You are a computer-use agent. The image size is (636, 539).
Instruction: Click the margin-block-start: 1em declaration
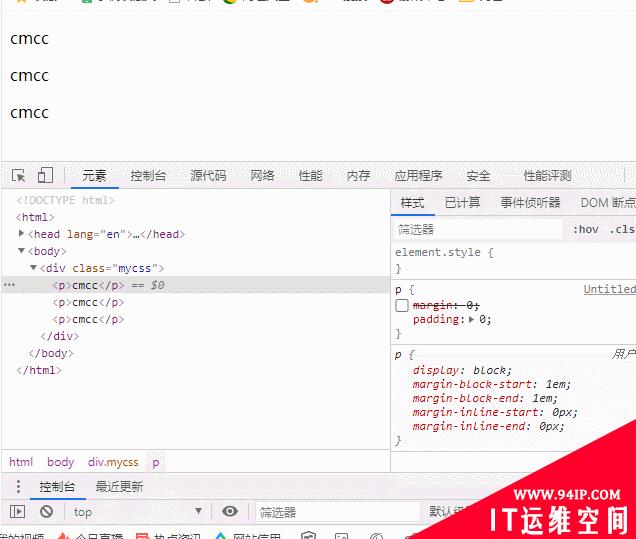point(492,384)
